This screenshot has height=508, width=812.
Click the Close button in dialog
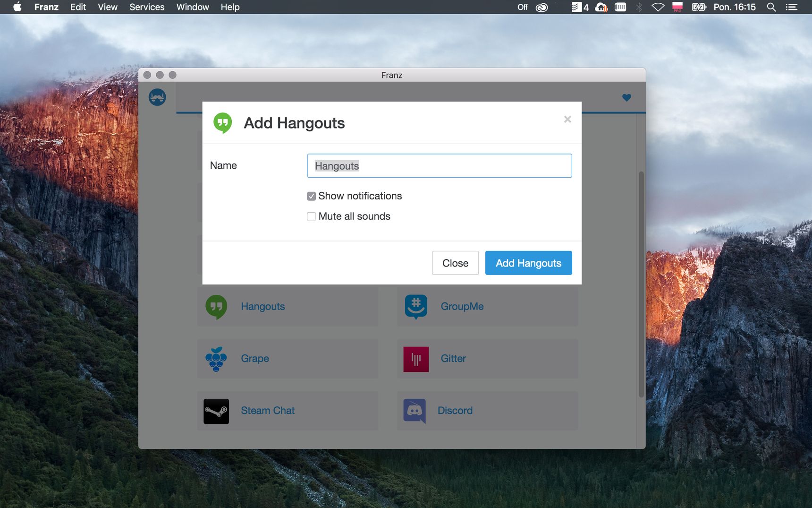[455, 263]
